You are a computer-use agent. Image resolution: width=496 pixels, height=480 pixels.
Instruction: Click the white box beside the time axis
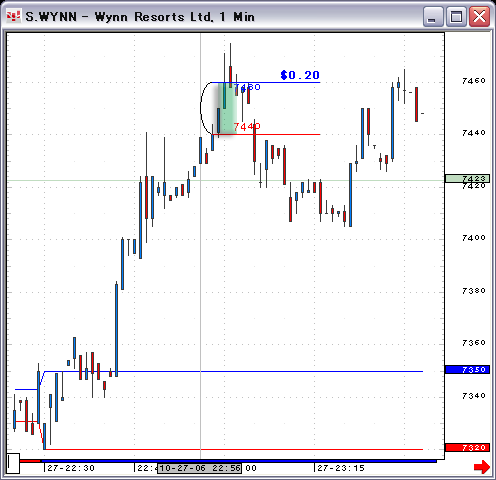13,463
